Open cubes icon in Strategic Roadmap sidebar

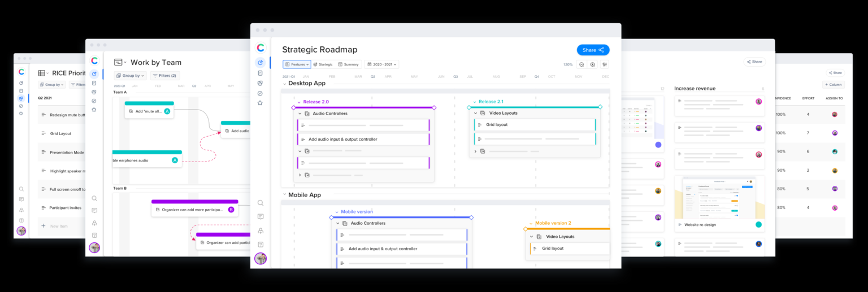[260, 83]
